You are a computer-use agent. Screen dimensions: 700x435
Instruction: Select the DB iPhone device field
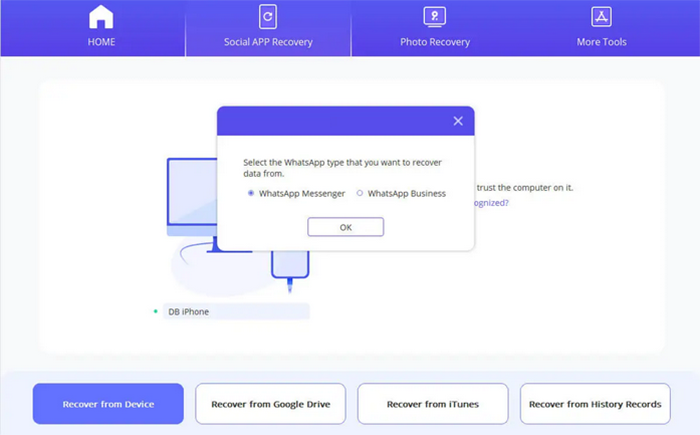(x=236, y=311)
